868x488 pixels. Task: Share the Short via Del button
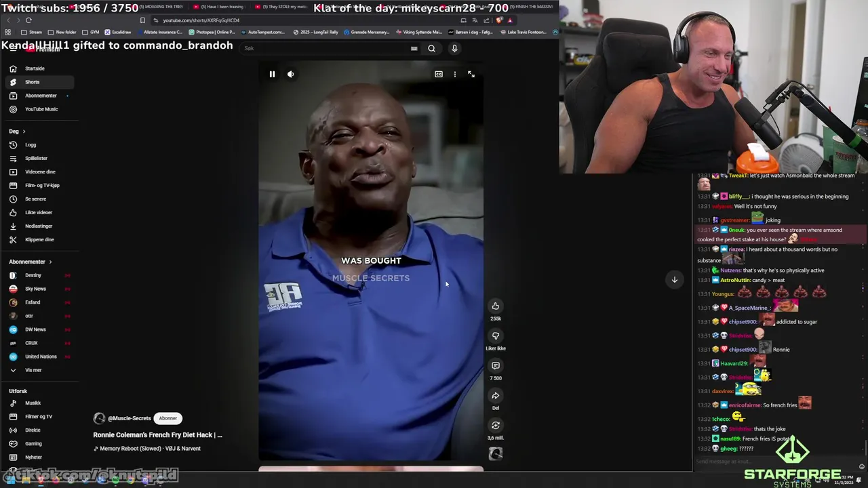496,396
